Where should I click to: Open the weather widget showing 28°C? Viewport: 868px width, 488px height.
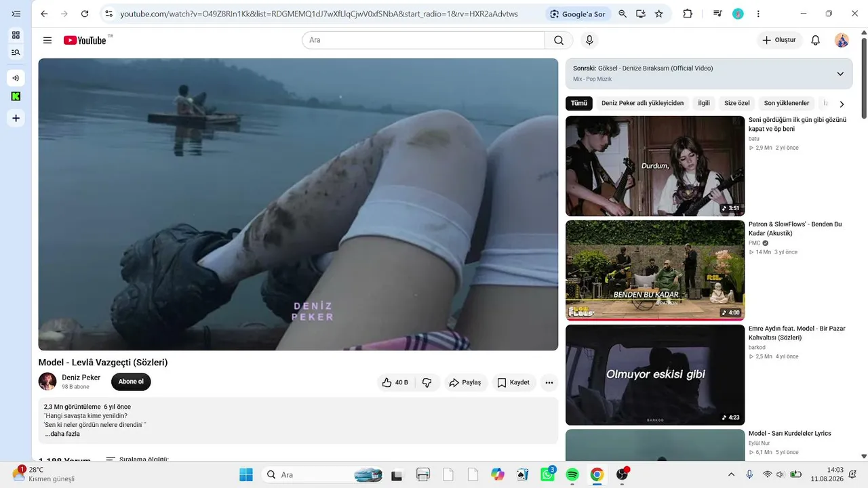(x=43, y=474)
